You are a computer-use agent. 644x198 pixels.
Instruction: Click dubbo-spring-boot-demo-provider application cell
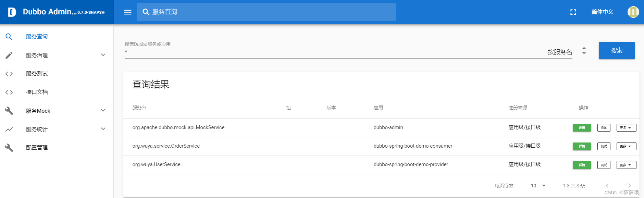point(411,164)
